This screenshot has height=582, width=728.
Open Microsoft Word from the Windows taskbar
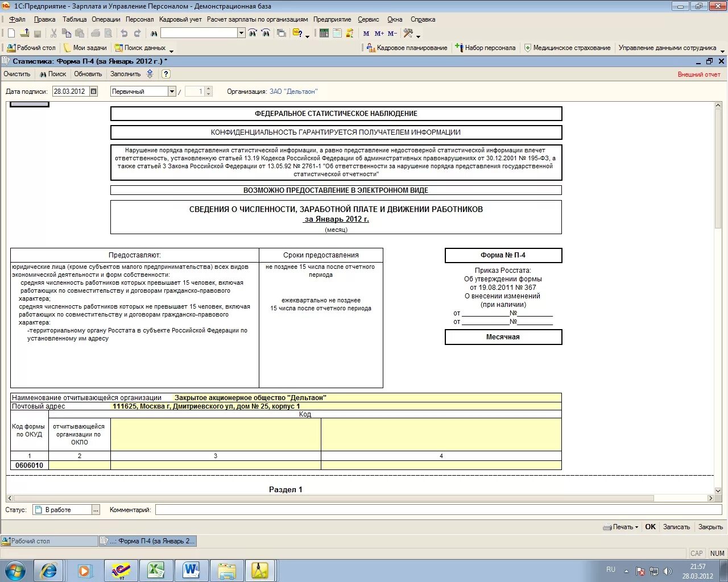pos(191,570)
